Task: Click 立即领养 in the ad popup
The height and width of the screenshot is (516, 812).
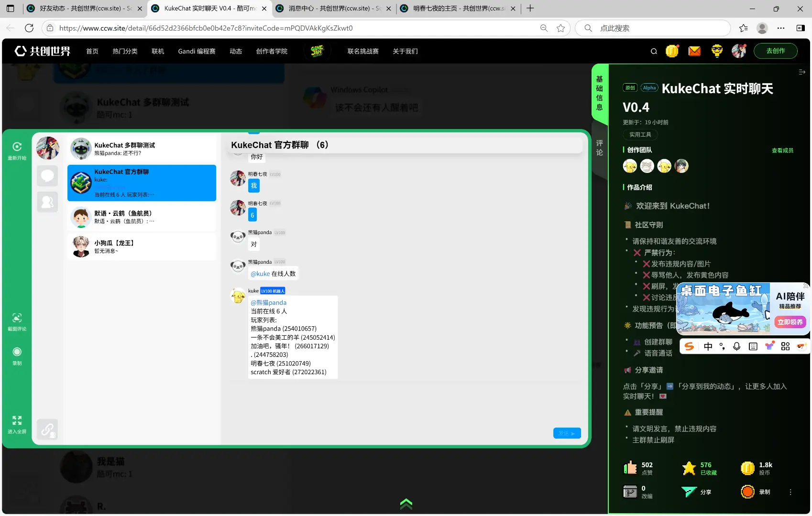Action: click(790, 322)
